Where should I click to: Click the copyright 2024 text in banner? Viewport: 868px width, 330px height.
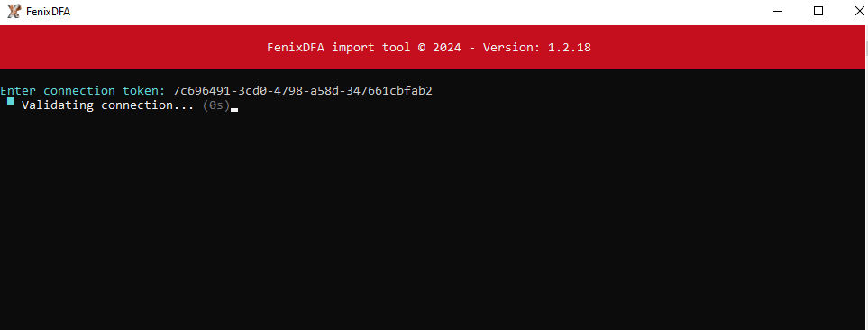click(440, 48)
